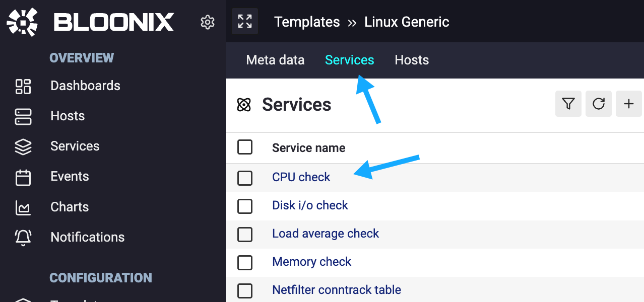Open Dashboards from the sidebar
The height and width of the screenshot is (302, 644).
click(85, 86)
